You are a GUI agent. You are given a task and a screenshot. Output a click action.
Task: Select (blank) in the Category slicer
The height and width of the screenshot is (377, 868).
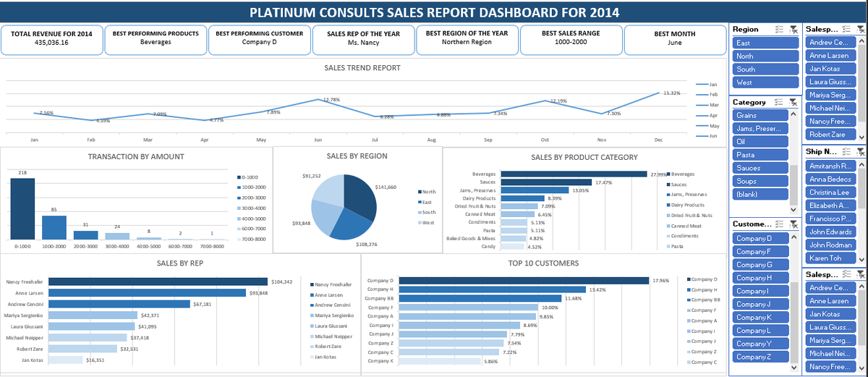pos(760,195)
